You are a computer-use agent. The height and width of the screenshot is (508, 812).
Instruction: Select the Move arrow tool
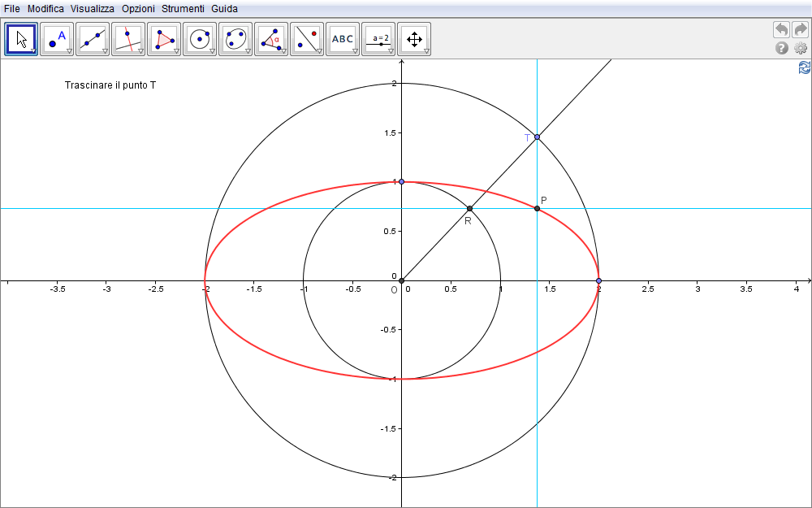[21, 38]
